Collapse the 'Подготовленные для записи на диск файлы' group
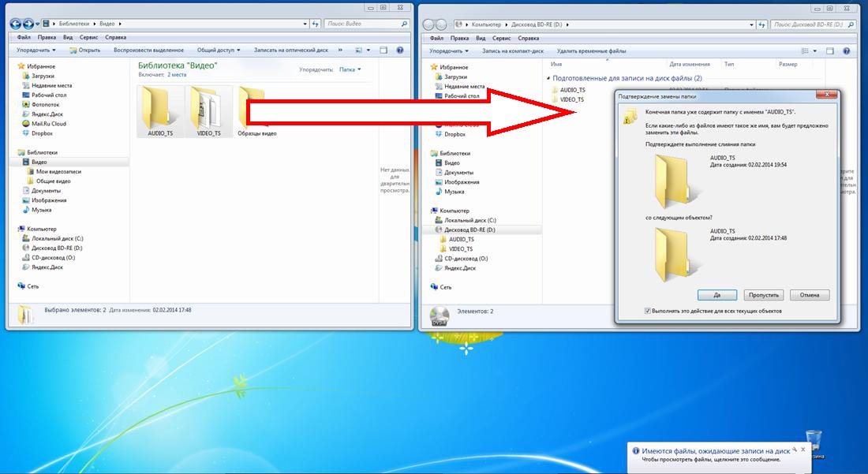This screenshot has width=868, height=474. (x=548, y=79)
